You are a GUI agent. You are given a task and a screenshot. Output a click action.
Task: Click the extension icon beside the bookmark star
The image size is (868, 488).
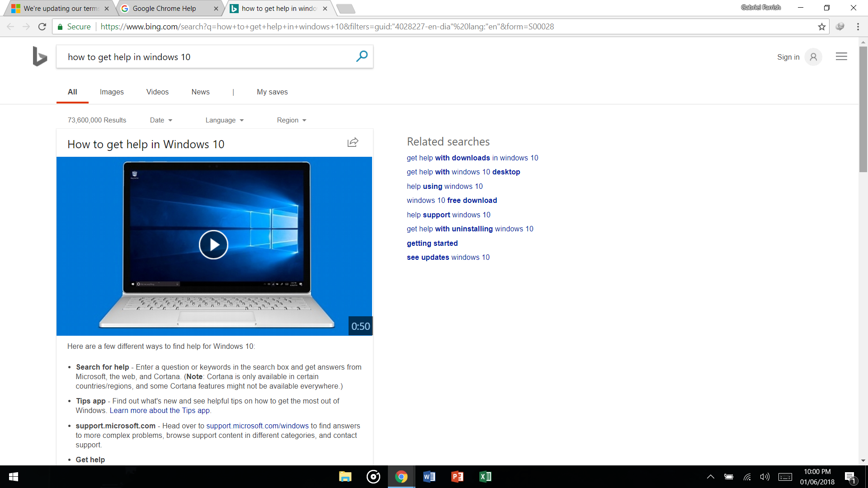(840, 27)
